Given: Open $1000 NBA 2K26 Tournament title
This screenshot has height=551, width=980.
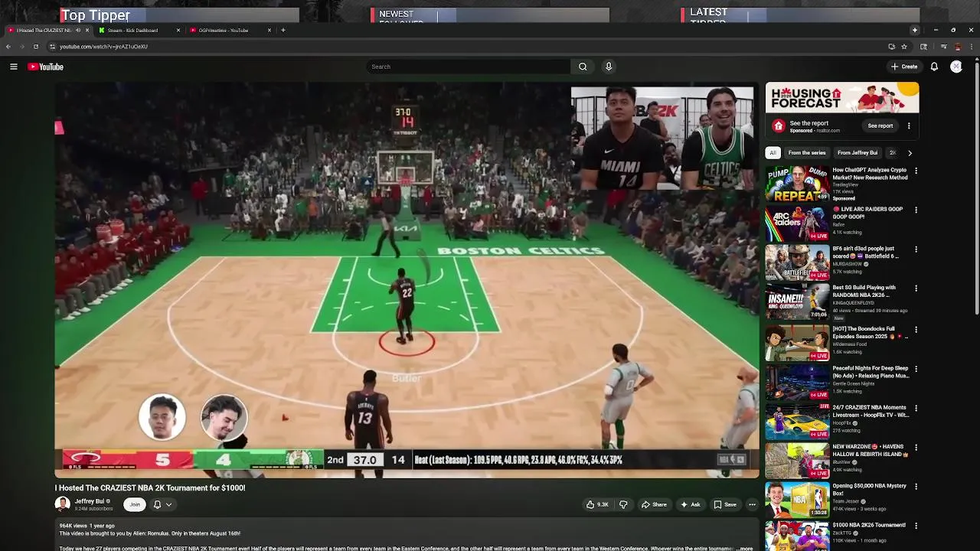Looking at the screenshot, I should tap(869, 525).
